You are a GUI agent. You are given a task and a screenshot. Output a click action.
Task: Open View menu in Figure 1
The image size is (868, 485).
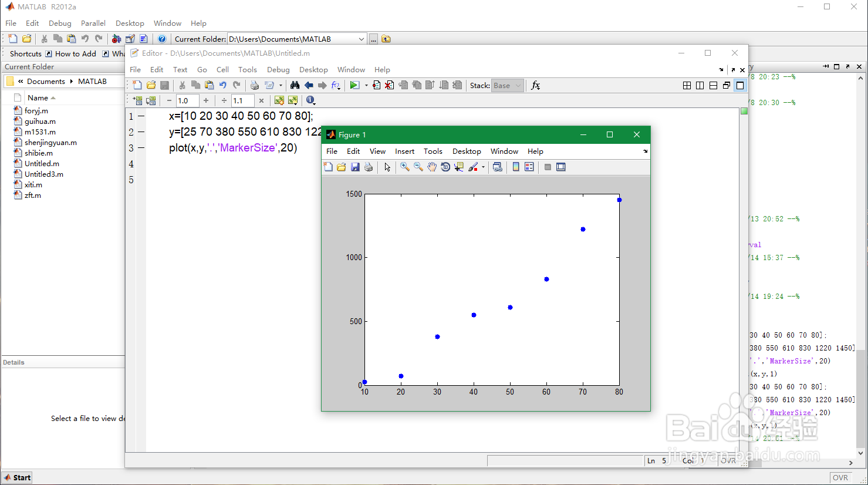tap(377, 151)
